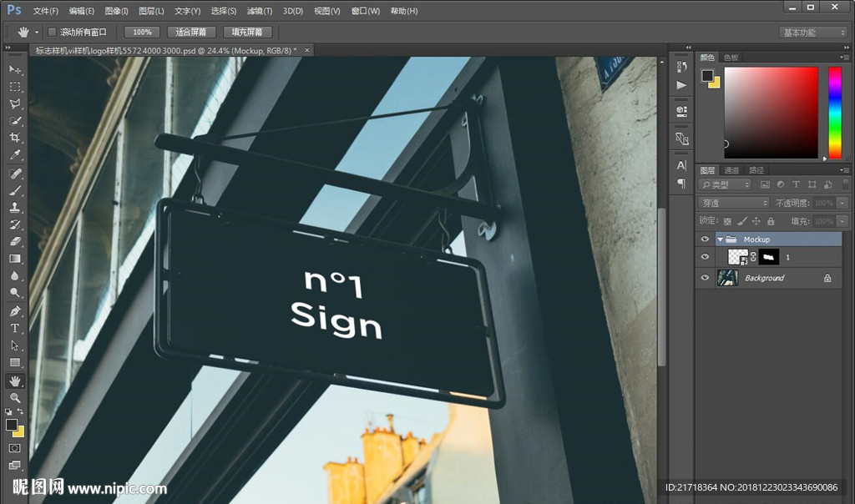Select the Rectangular Marquee tool
855x504 pixels.
pyautogui.click(x=15, y=87)
